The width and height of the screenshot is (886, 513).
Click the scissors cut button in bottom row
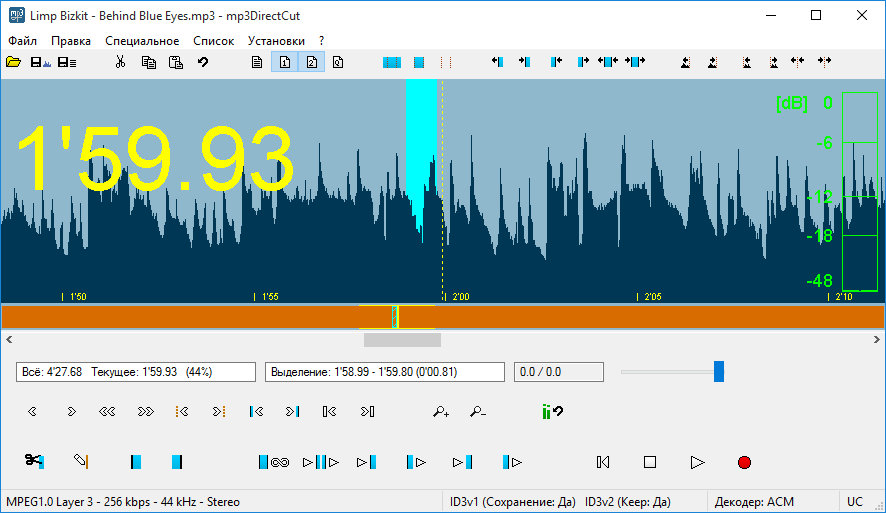tap(34, 462)
